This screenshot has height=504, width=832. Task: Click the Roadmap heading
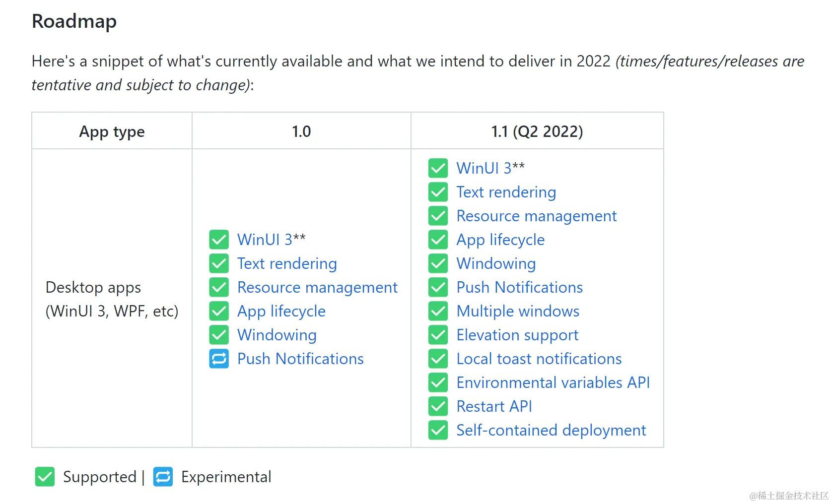tap(74, 21)
